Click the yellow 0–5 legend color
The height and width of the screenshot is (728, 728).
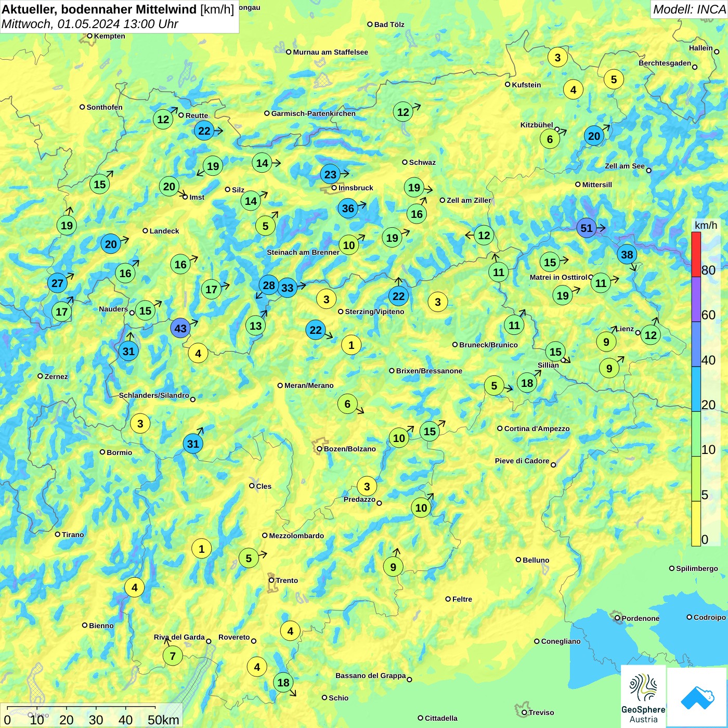click(x=696, y=524)
